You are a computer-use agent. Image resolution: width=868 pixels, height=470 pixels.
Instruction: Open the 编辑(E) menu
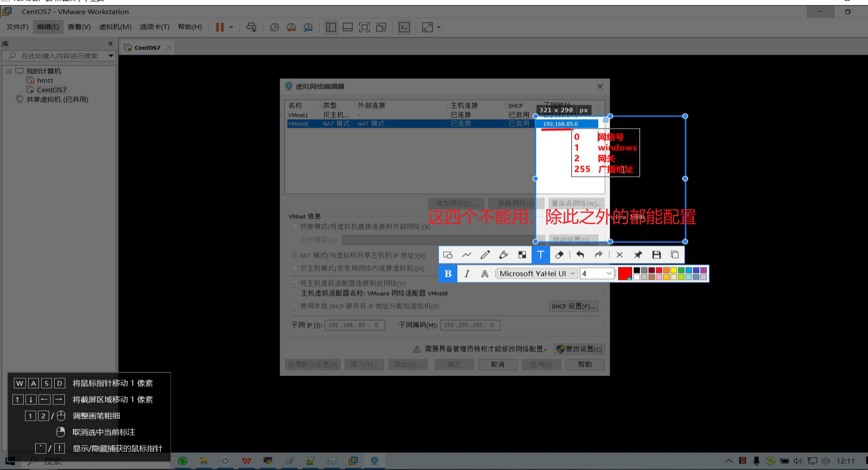click(x=48, y=27)
